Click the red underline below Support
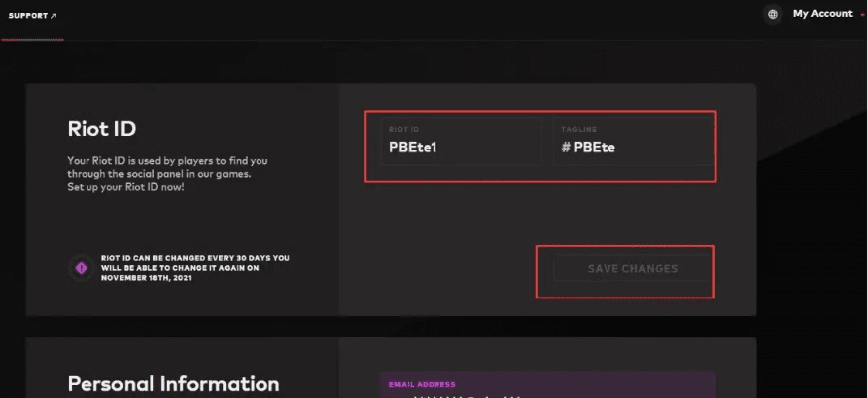The width and height of the screenshot is (868, 398). tap(33, 40)
